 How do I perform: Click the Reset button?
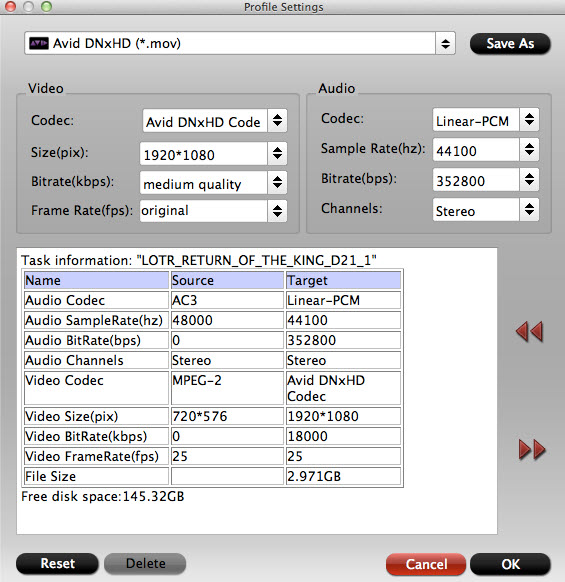pyautogui.click(x=57, y=563)
